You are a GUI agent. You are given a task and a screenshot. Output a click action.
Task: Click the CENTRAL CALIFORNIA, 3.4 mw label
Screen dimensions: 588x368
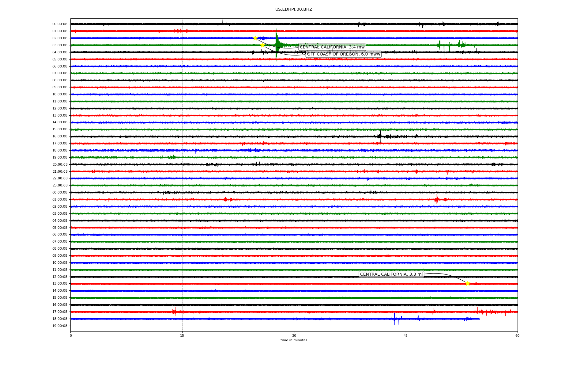[332, 47]
